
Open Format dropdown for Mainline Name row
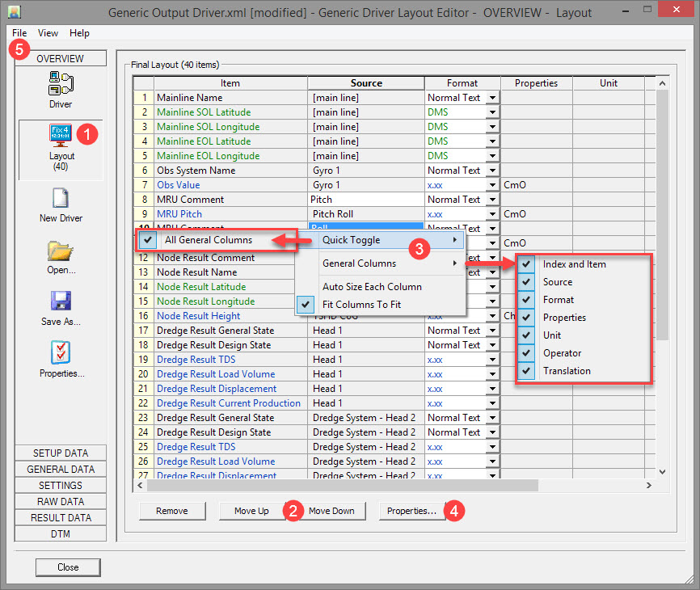pos(491,98)
